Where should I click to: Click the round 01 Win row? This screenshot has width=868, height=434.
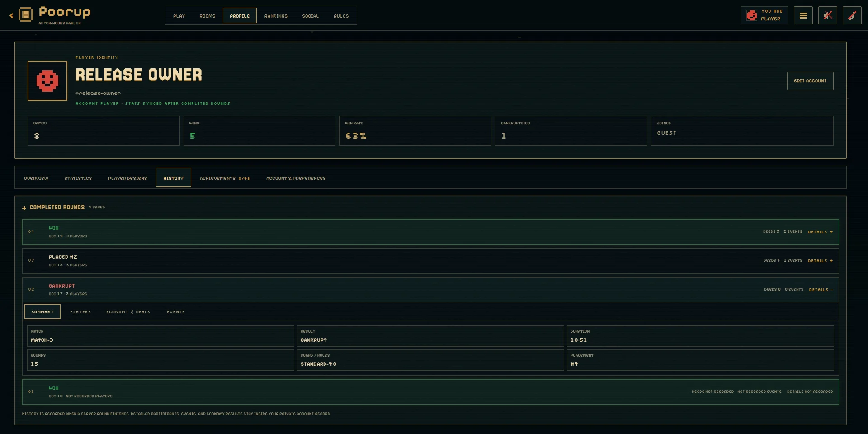tap(430, 392)
